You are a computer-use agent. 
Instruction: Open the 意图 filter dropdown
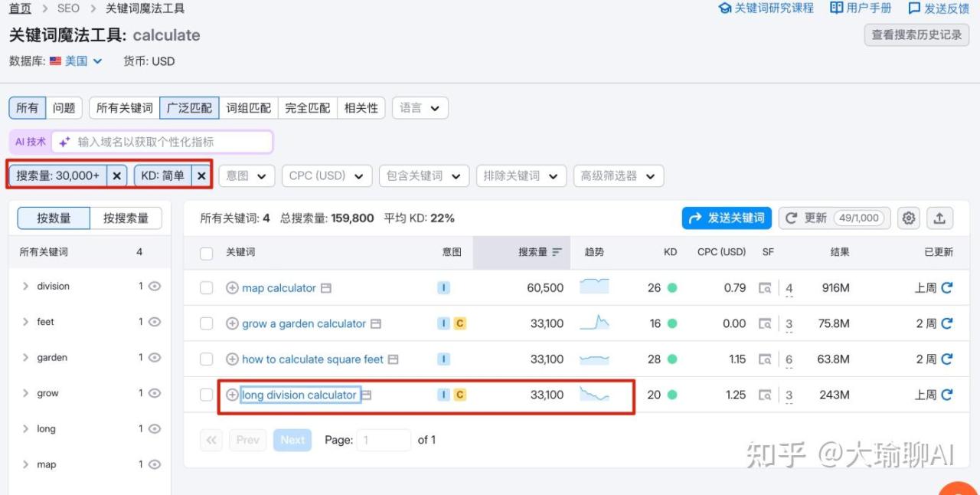tap(247, 175)
